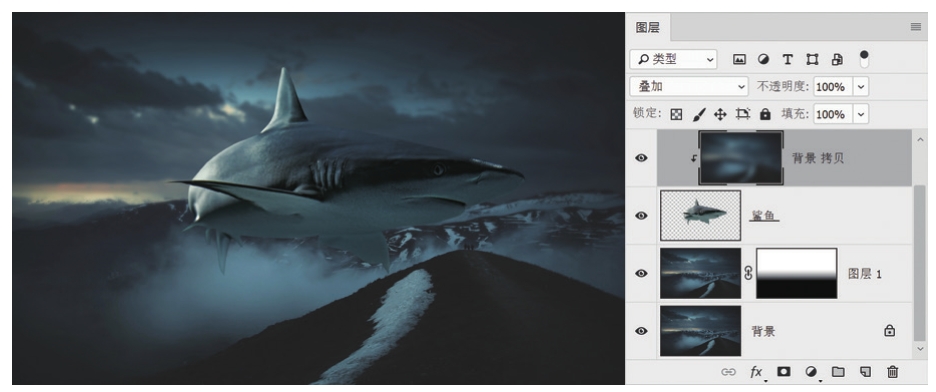Click the 填充 100% value field
The width and height of the screenshot is (936, 392).
coord(833,114)
